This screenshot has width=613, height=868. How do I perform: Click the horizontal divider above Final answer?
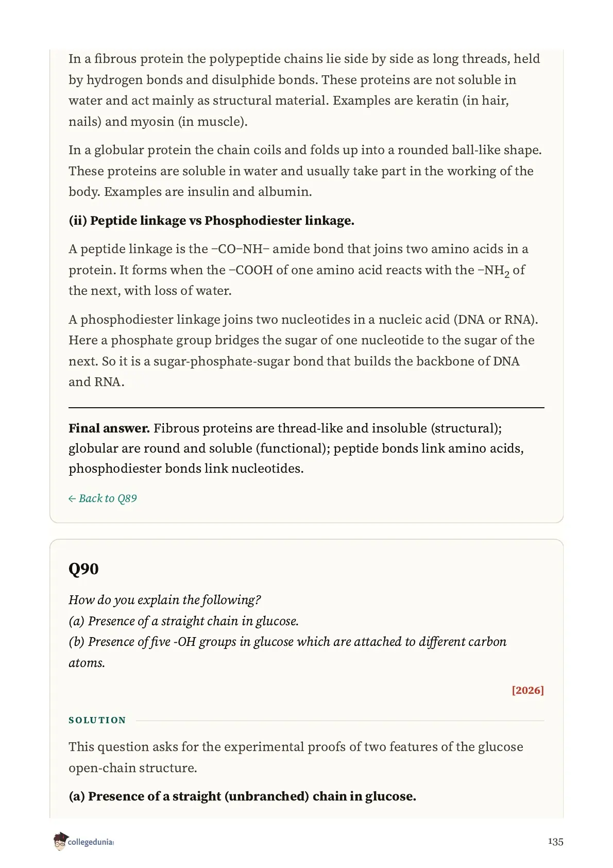(306, 408)
